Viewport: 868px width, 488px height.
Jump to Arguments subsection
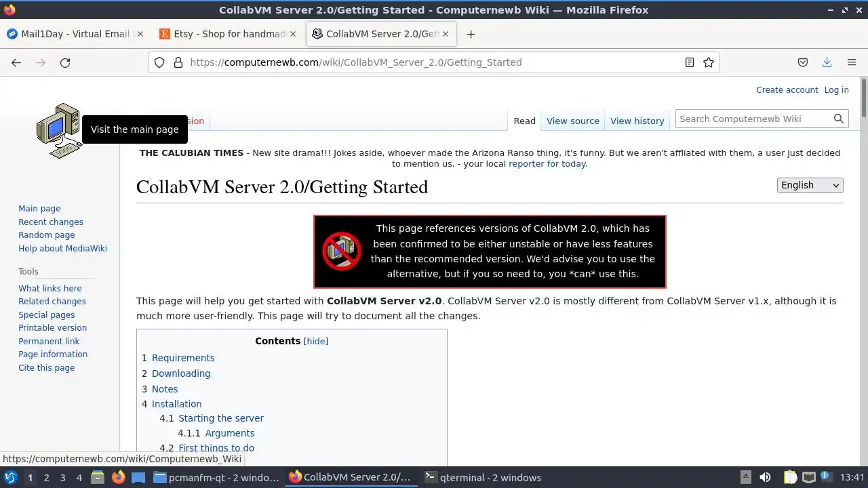pyautogui.click(x=230, y=433)
